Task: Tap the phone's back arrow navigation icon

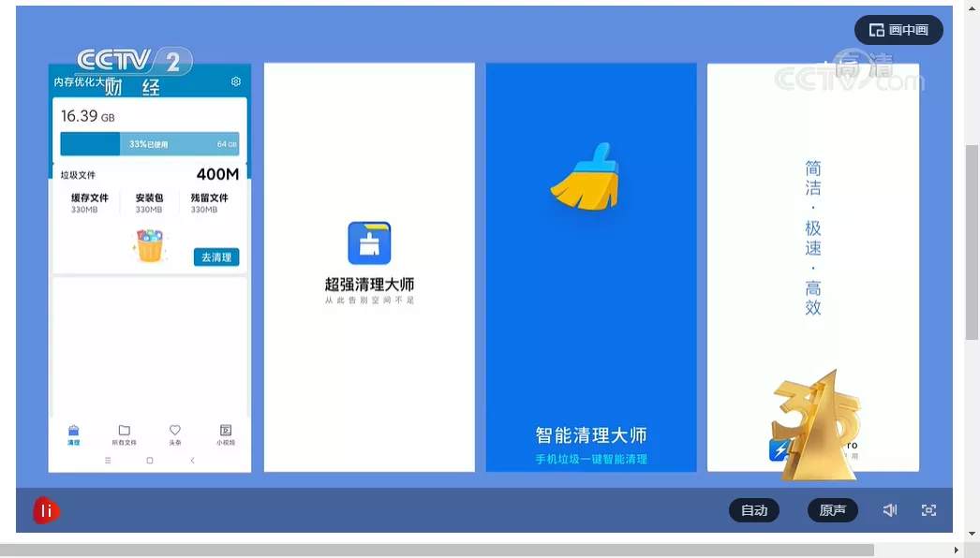Action: point(192,461)
